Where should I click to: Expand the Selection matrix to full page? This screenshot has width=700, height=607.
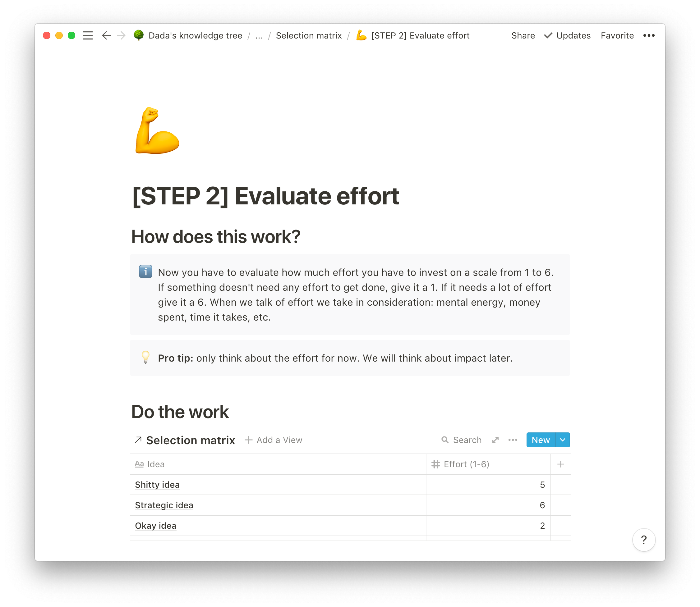[x=495, y=440]
